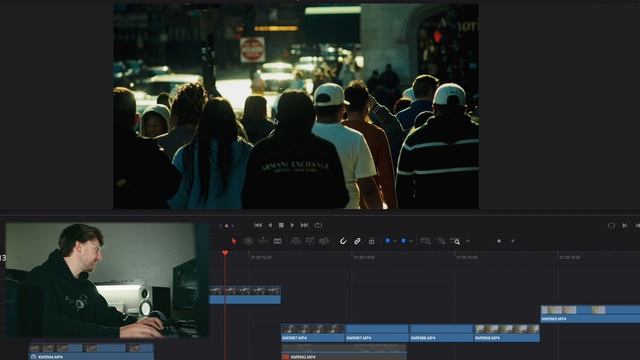Click the Detail Zoom icon
The height and width of the screenshot is (360, 640).
[441, 241]
